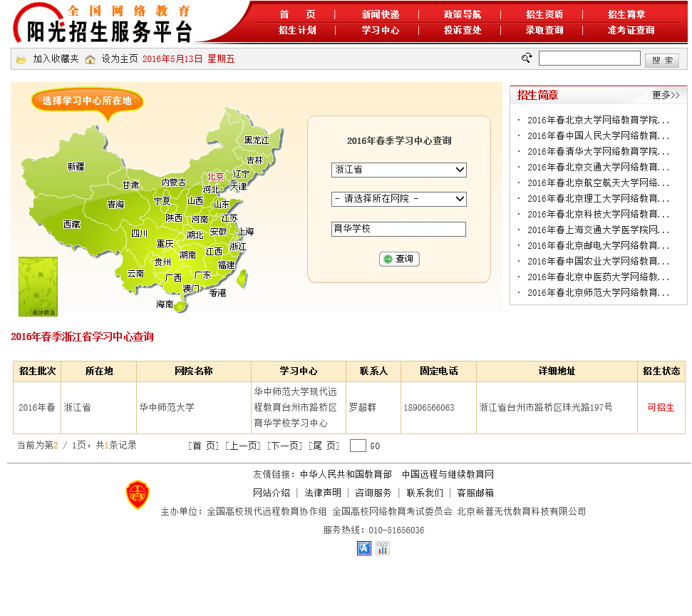Open the 新闻快递 navigation menu
692x616 pixels.
[x=380, y=14]
